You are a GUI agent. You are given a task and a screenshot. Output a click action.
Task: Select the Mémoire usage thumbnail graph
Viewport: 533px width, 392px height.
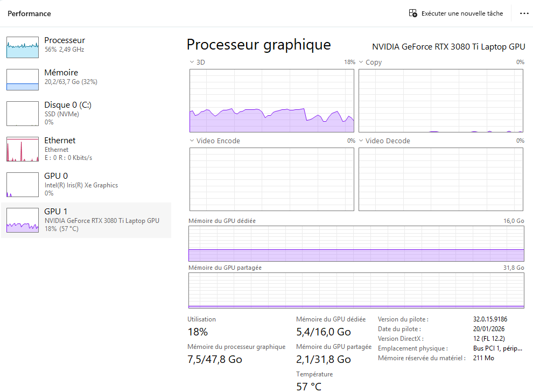[x=23, y=80]
